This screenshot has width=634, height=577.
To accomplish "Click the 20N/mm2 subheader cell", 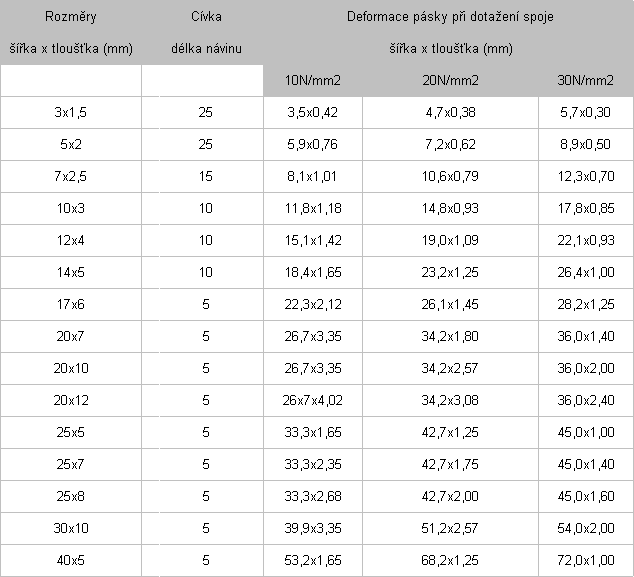I will point(450,80).
